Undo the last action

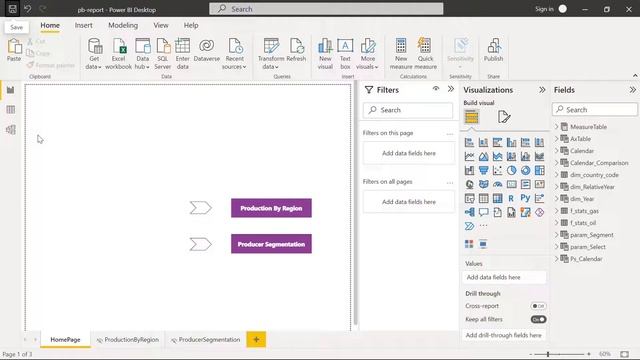(x=27, y=9)
